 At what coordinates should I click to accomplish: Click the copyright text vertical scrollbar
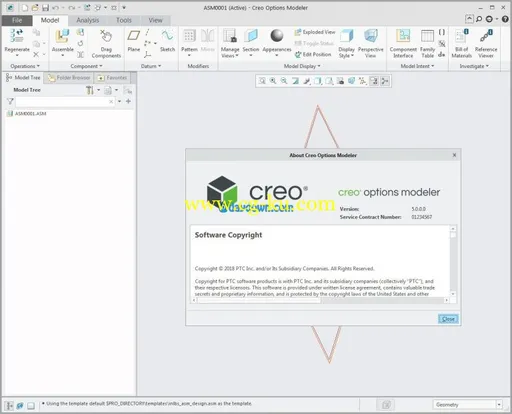pyautogui.click(x=453, y=261)
